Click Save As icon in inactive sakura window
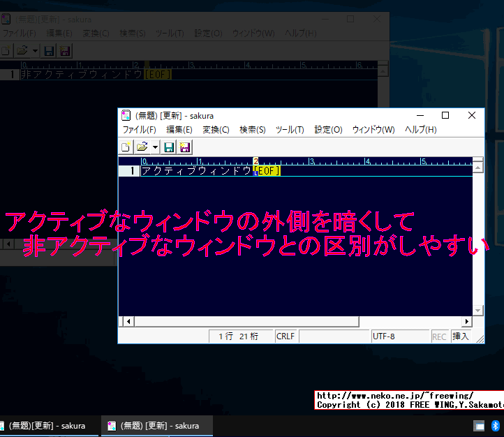The width and height of the screenshot is (504, 437). (65, 50)
